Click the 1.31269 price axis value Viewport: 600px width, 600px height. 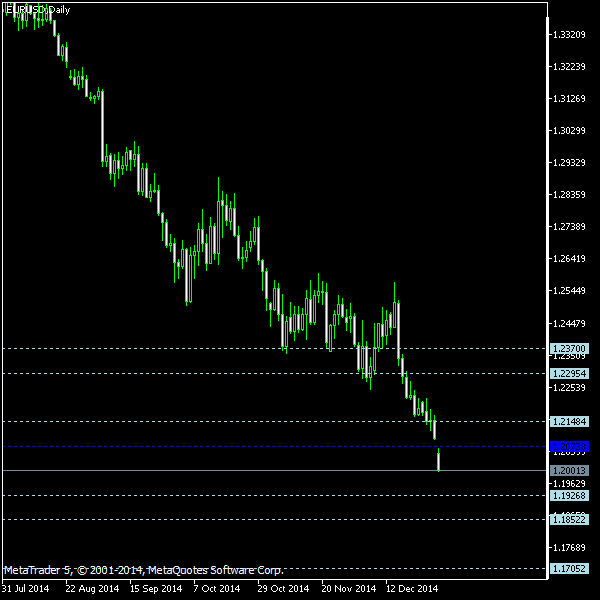tap(569, 99)
